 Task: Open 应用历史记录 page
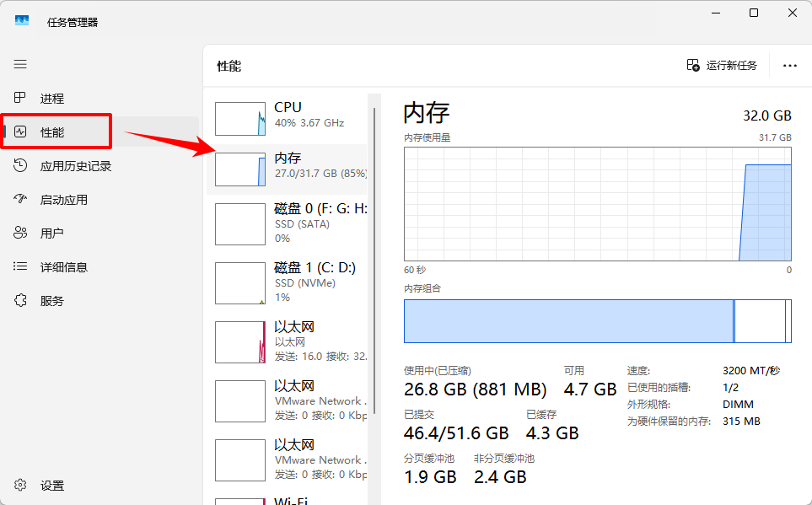click(x=100, y=166)
